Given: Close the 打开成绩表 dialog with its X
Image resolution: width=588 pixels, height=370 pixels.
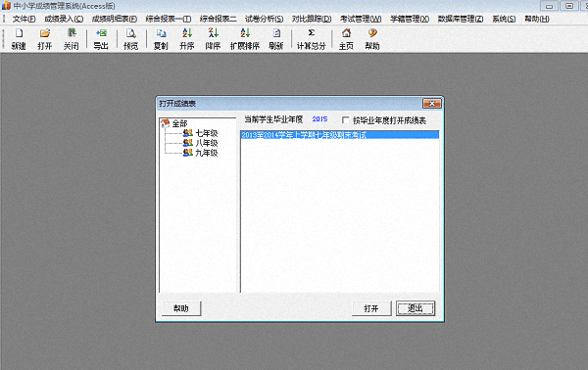Looking at the screenshot, I should [x=432, y=104].
